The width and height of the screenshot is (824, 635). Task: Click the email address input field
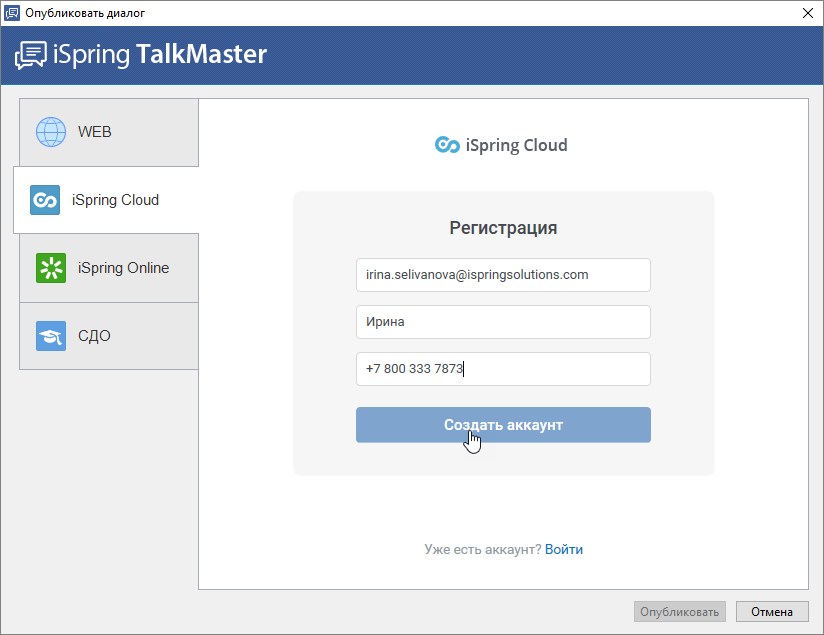503,275
